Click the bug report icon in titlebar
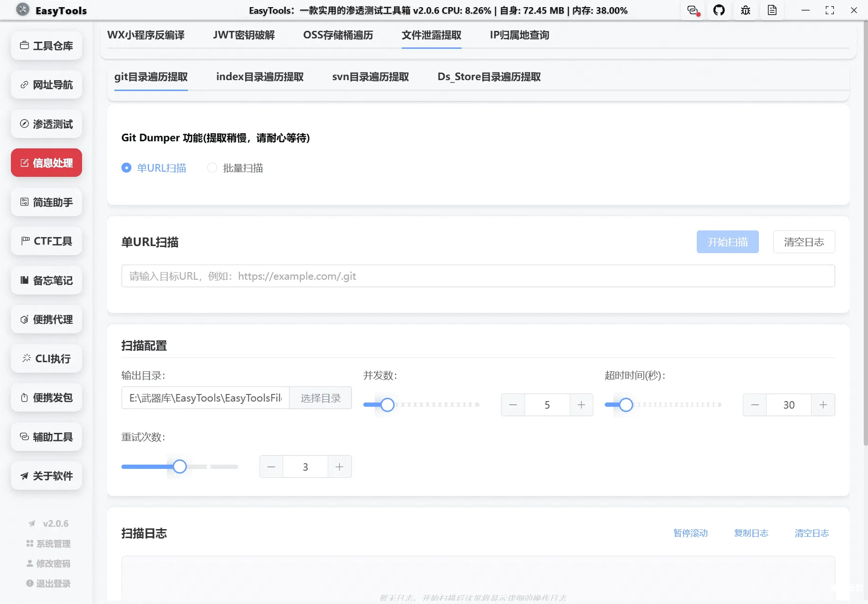This screenshot has width=868, height=604. (745, 10)
